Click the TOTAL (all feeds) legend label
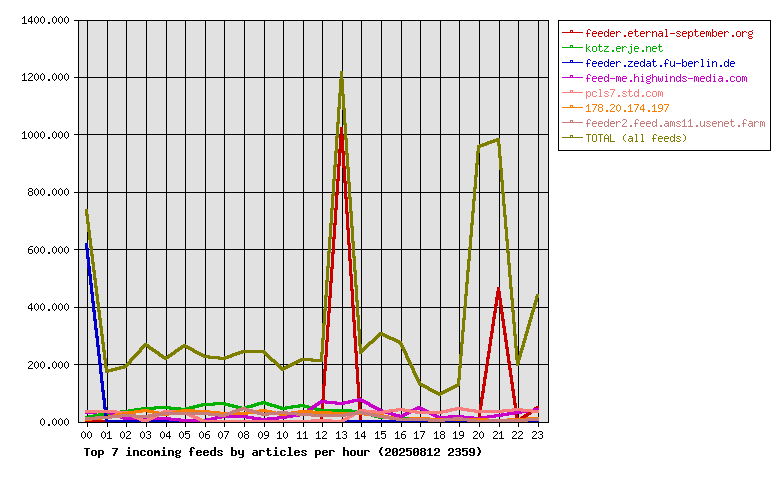Viewport: 780px width, 480px height. pos(636,138)
